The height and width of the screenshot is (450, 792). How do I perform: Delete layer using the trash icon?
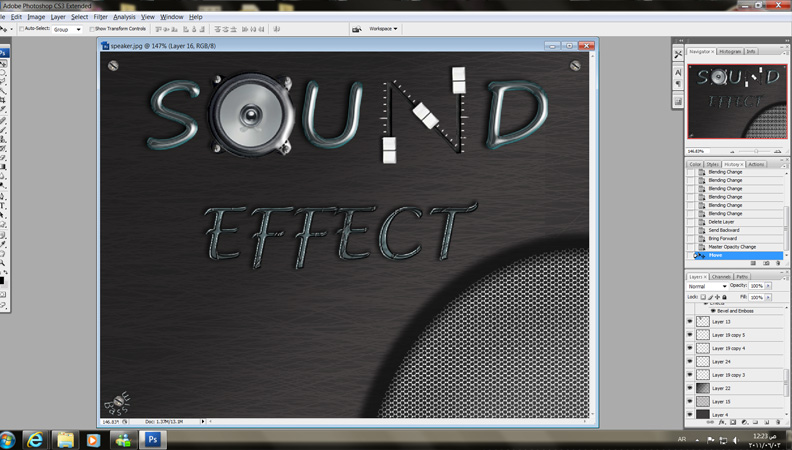point(778,422)
